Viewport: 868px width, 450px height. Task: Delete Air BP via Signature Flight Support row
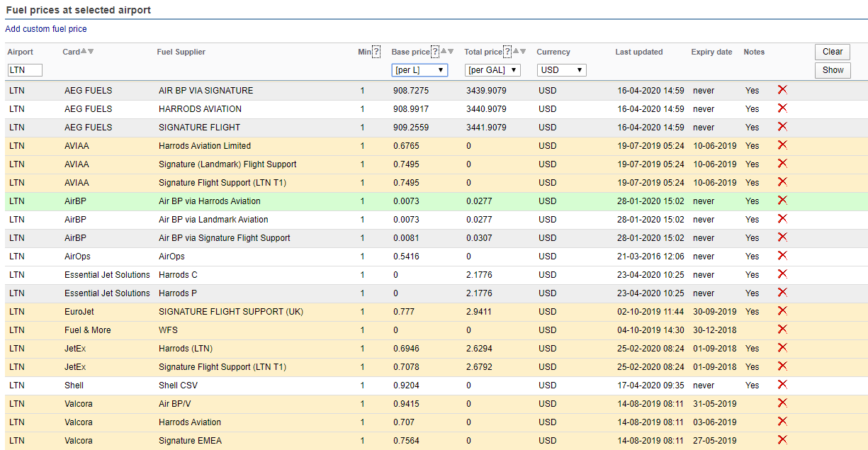(782, 237)
